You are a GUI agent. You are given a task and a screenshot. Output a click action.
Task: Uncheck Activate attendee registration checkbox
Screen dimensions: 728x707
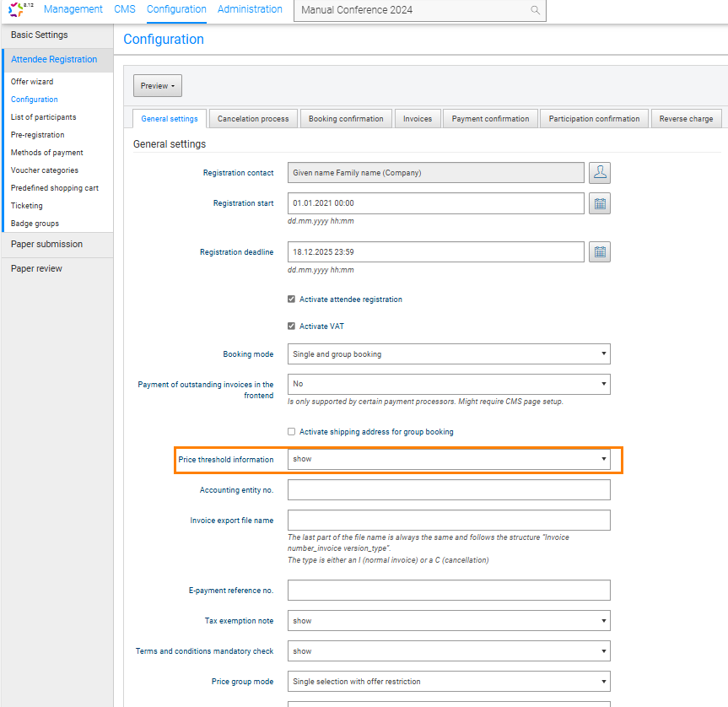[292, 300]
